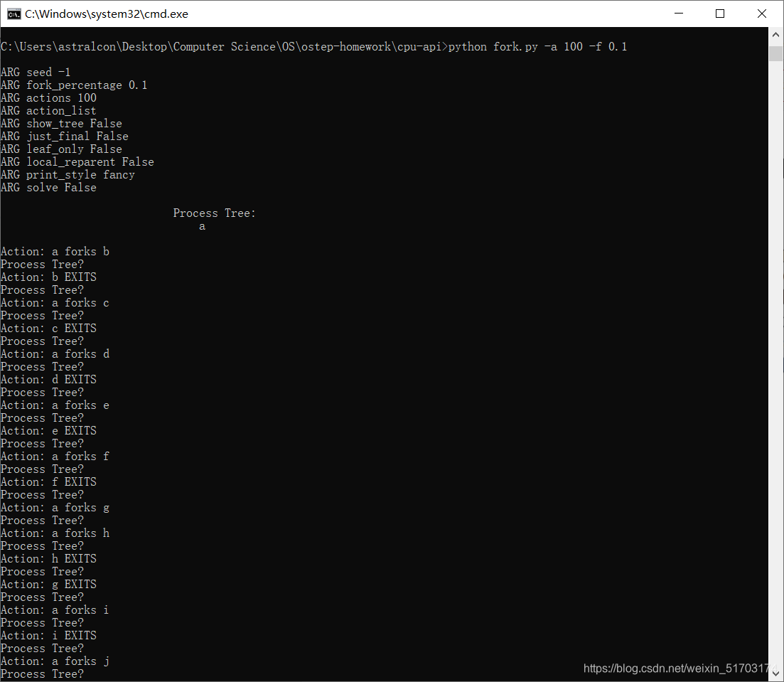Click the line 'Action: a forks g'
The width and height of the screenshot is (784, 682).
55,507
